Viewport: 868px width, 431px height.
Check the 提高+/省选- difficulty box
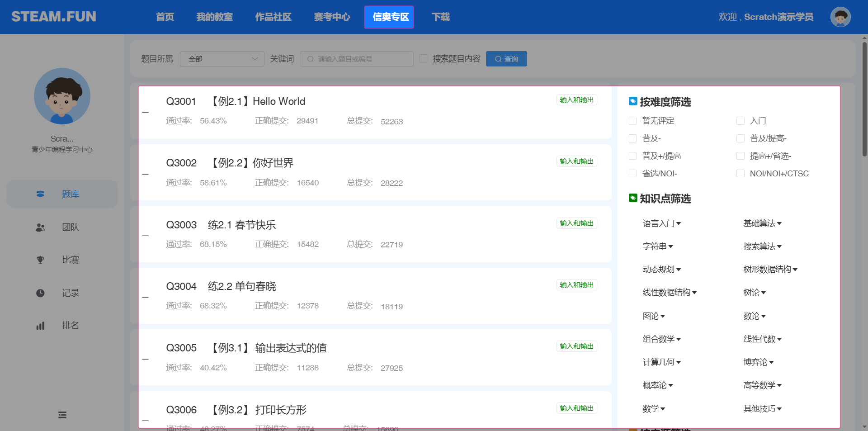(741, 156)
